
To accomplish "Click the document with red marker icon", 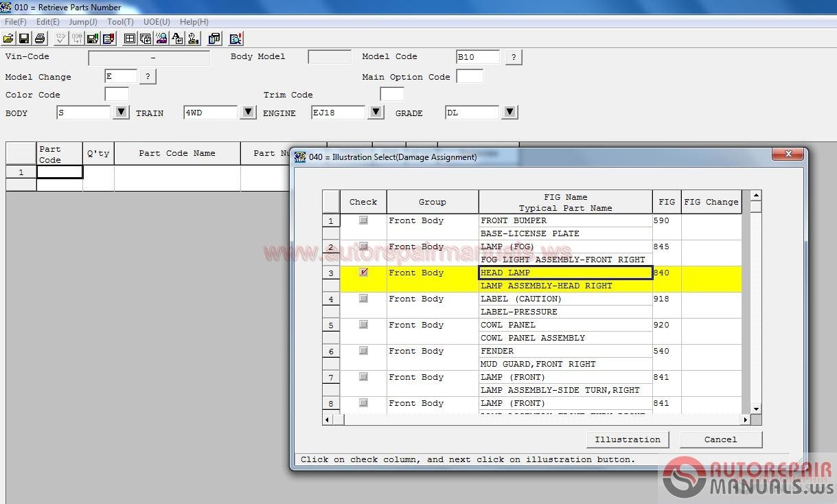I will pos(108,38).
